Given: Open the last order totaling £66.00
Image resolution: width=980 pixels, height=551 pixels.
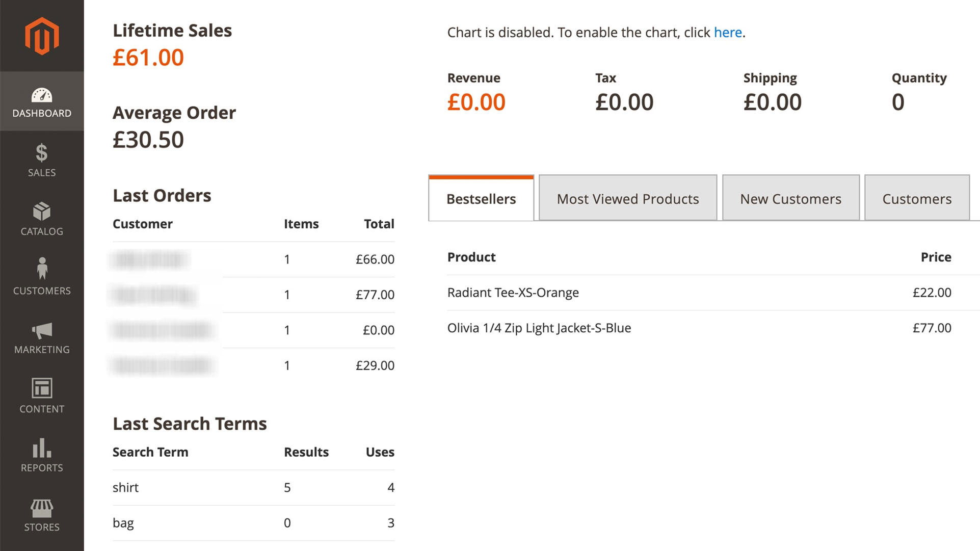Looking at the screenshot, I should tap(253, 259).
